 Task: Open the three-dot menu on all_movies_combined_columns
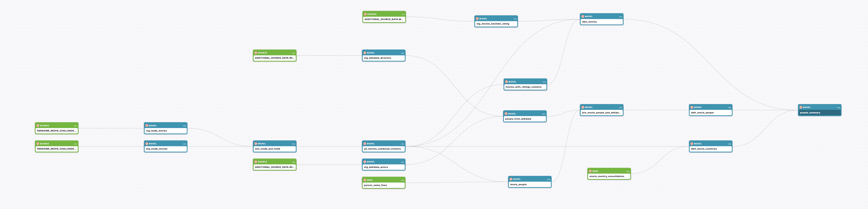(x=402, y=144)
